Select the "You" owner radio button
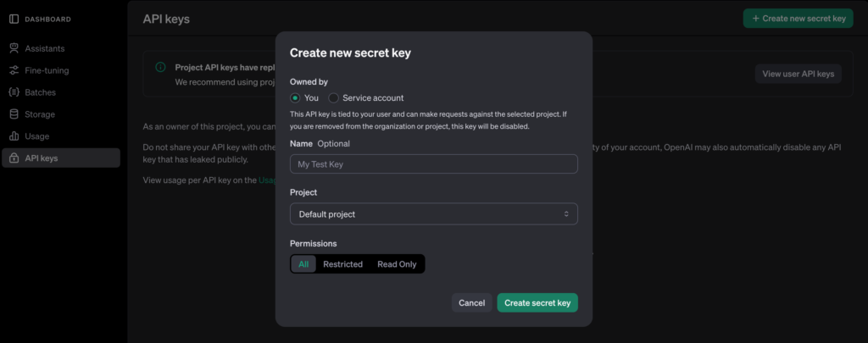Screen dimensions: 868x343 295,98
